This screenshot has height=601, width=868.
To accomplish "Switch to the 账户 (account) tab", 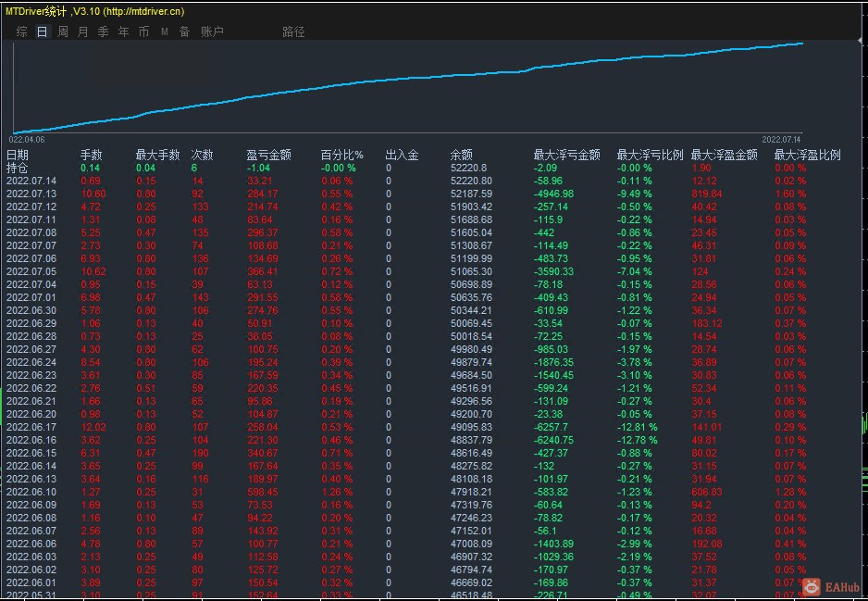I will 212,31.
